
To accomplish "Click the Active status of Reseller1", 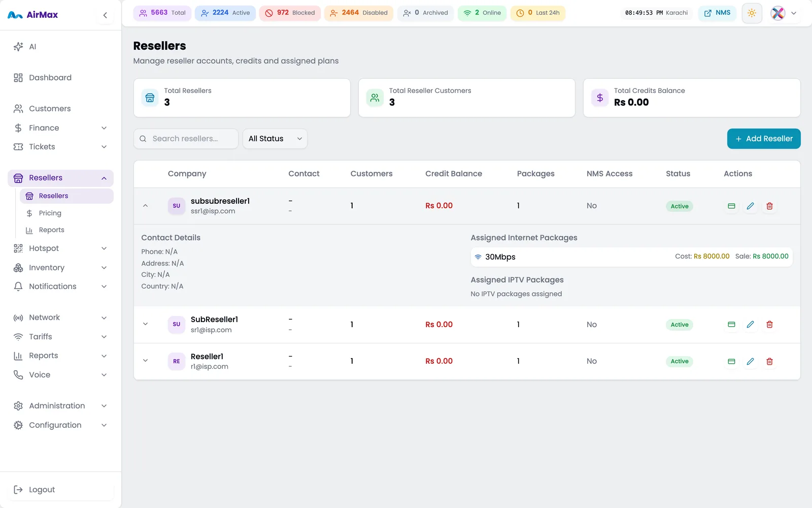I will (x=680, y=362).
